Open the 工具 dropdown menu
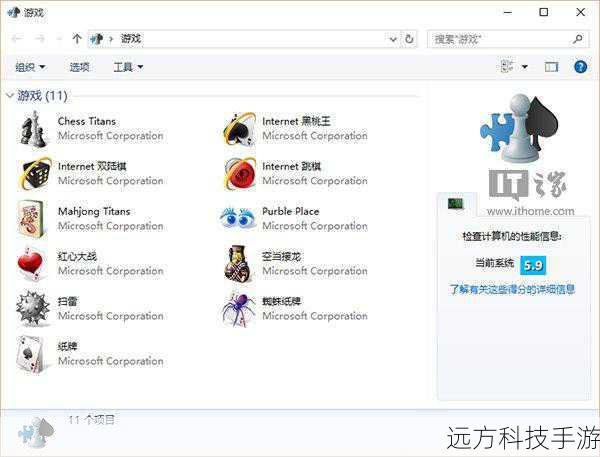This screenshot has width=600, height=457. tap(128, 67)
